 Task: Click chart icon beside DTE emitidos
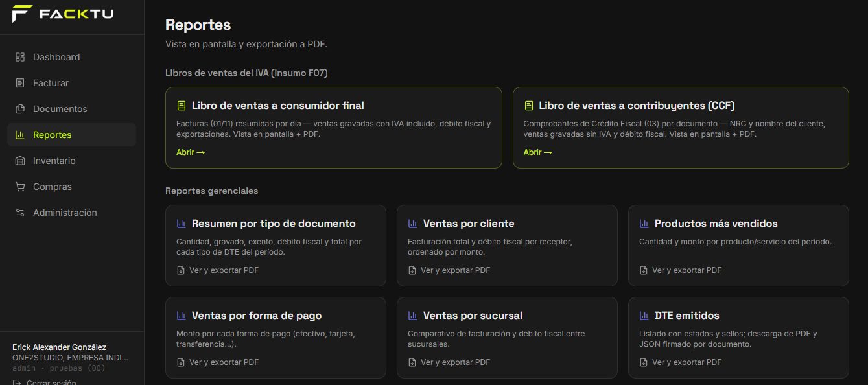click(x=644, y=316)
